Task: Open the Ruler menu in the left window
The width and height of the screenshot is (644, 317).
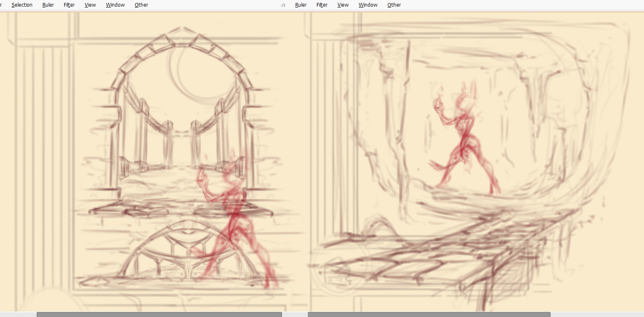Action: [x=48, y=5]
